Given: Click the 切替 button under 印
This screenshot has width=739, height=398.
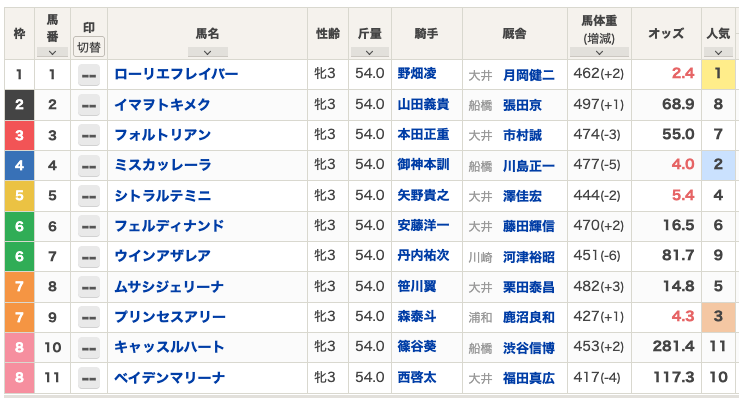Looking at the screenshot, I should point(89,47).
